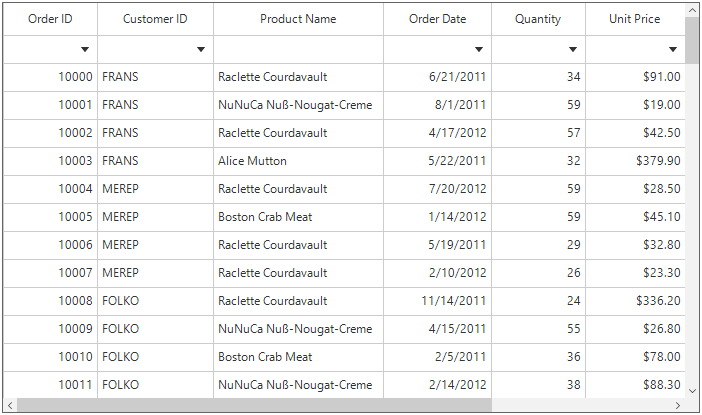
Task: Select order date 7/20/2012
Action: [x=437, y=189]
